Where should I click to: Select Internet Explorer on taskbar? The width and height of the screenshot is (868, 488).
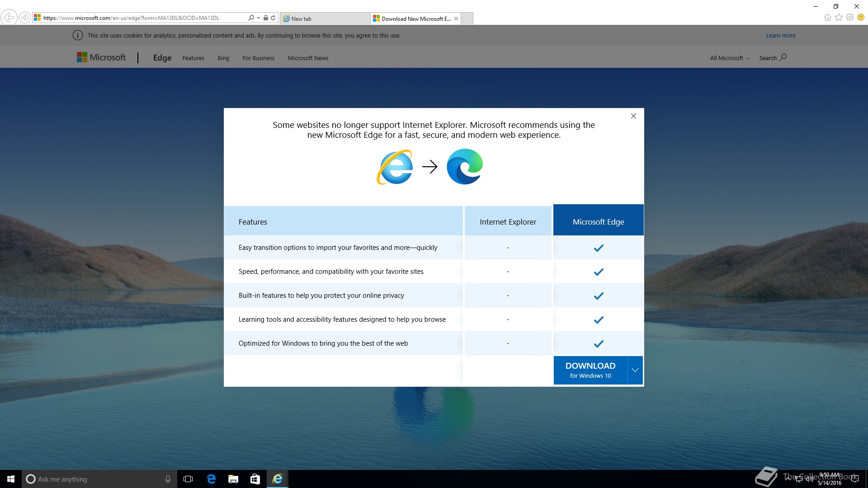(278, 479)
